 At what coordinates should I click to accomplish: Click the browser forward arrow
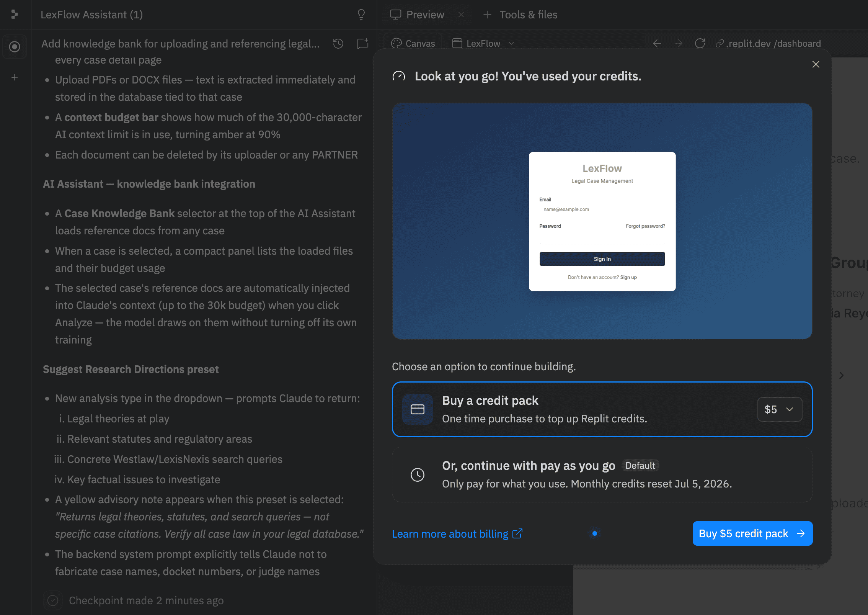(679, 43)
